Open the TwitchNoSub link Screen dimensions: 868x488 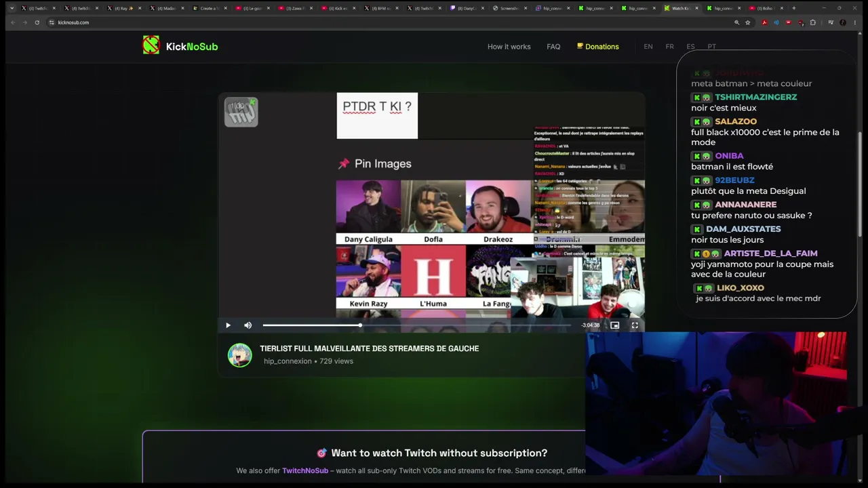305,470
